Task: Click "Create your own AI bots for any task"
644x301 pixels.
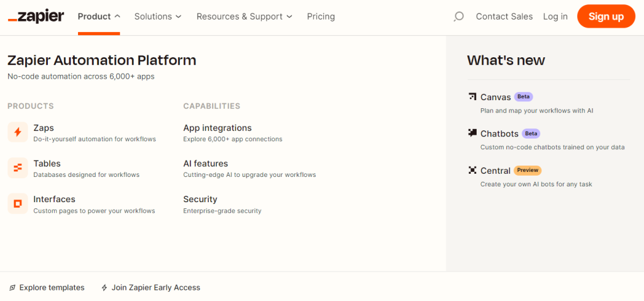Action: [536, 185]
